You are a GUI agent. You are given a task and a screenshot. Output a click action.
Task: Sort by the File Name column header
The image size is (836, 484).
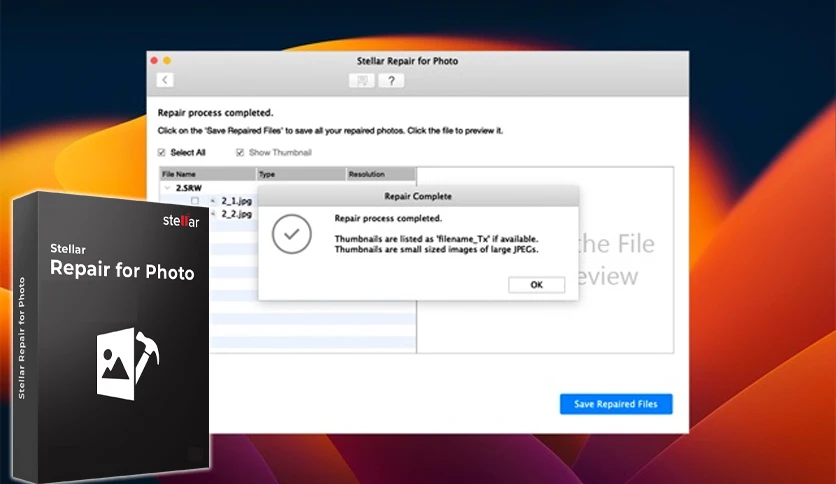(208, 174)
